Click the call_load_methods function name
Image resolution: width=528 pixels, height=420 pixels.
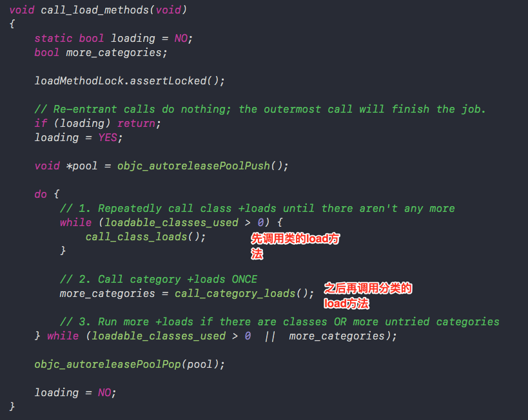tap(95, 10)
